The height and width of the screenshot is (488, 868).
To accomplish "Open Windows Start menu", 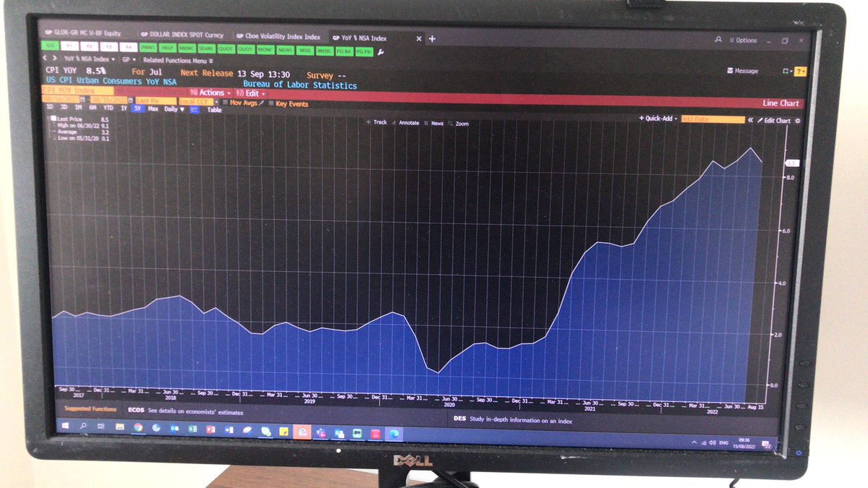I will pyautogui.click(x=65, y=426).
